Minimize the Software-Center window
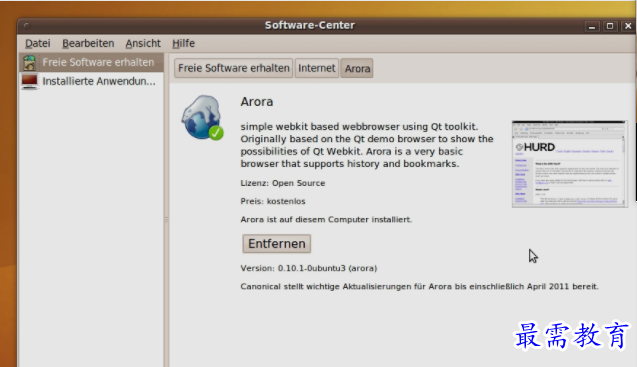Viewport: 637px width, 367px height. click(x=592, y=26)
